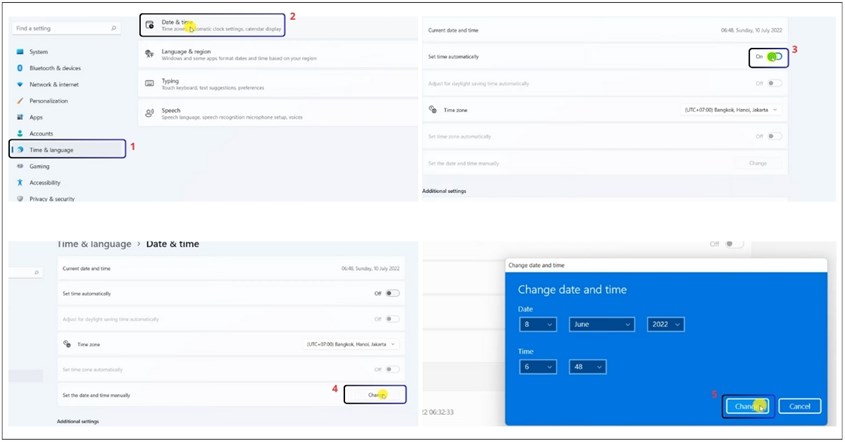The image size is (845, 442).
Task: Open the Apps sidebar icon
Action: point(20,117)
